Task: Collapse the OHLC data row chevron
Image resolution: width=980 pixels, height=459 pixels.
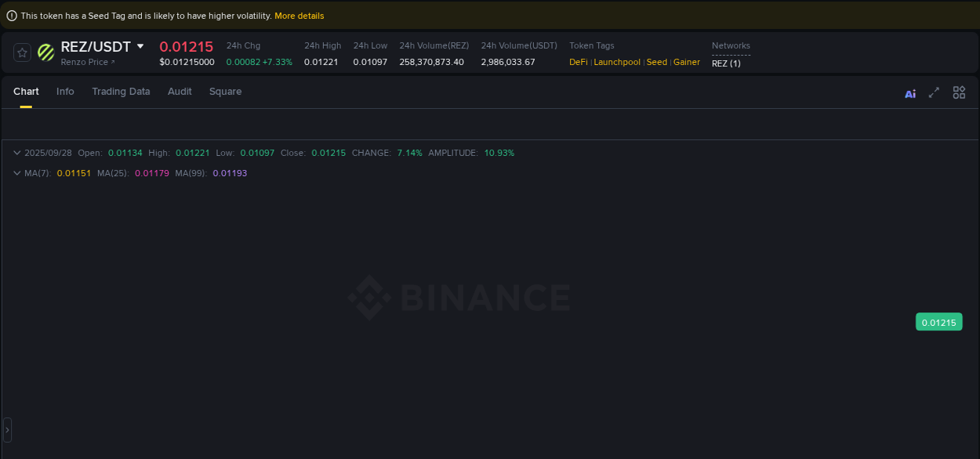Action: (x=16, y=153)
